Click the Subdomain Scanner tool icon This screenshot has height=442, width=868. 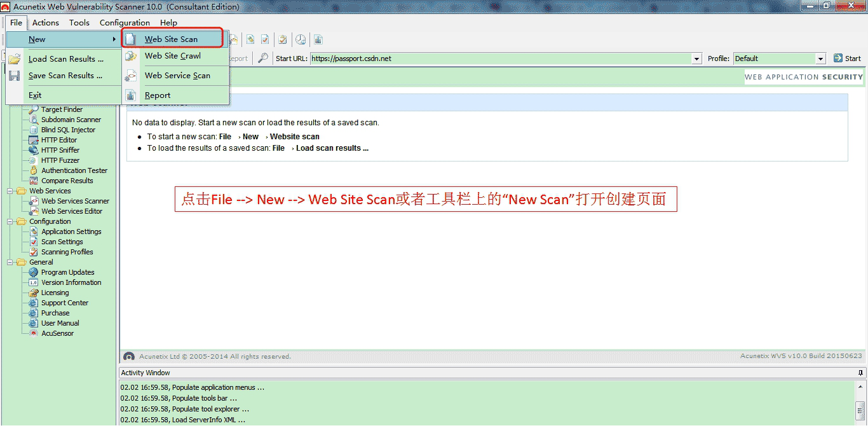tap(33, 120)
